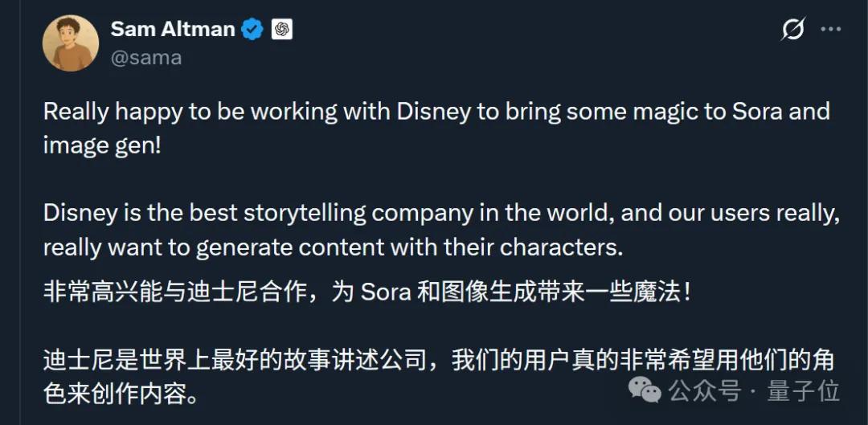Click Sam Altman's profile avatar

(x=71, y=43)
